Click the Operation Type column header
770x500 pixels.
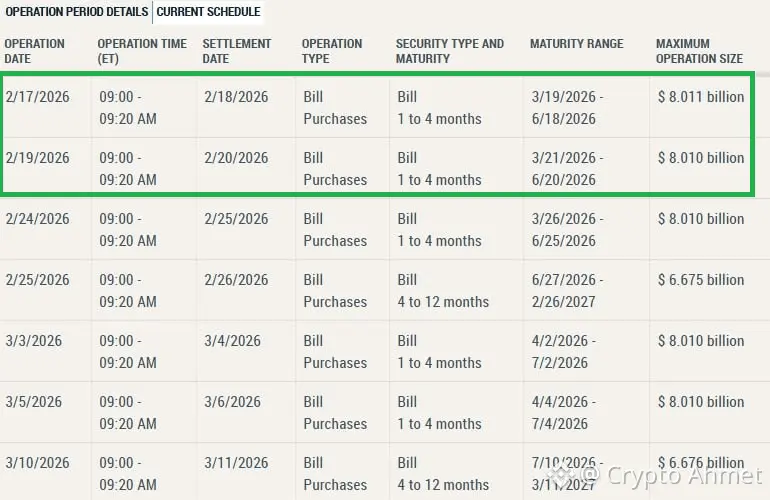tap(332, 51)
